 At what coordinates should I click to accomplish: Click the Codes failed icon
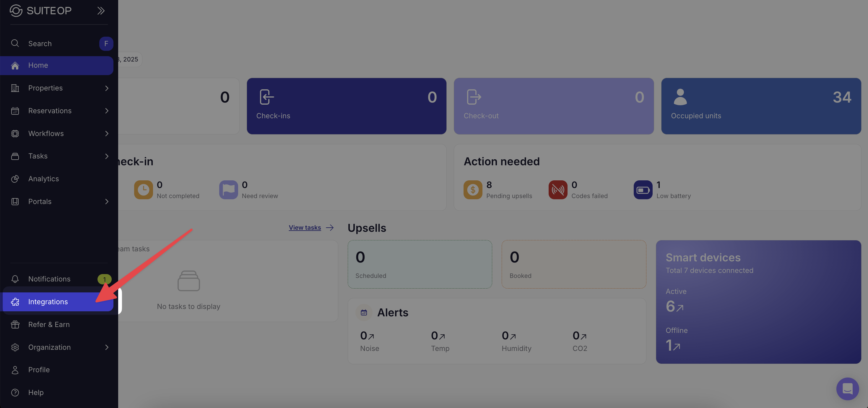(558, 190)
